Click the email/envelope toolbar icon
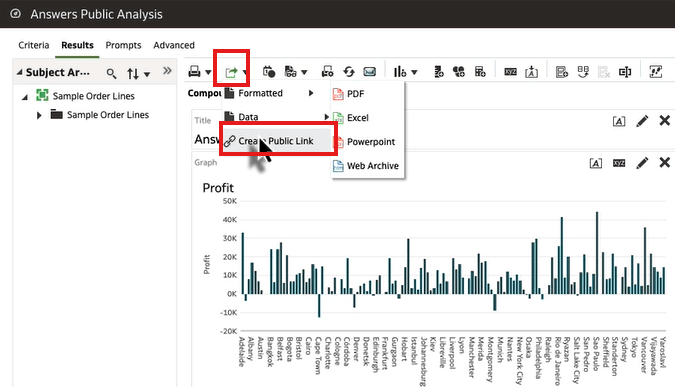The width and height of the screenshot is (675, 387). point(370,72)
